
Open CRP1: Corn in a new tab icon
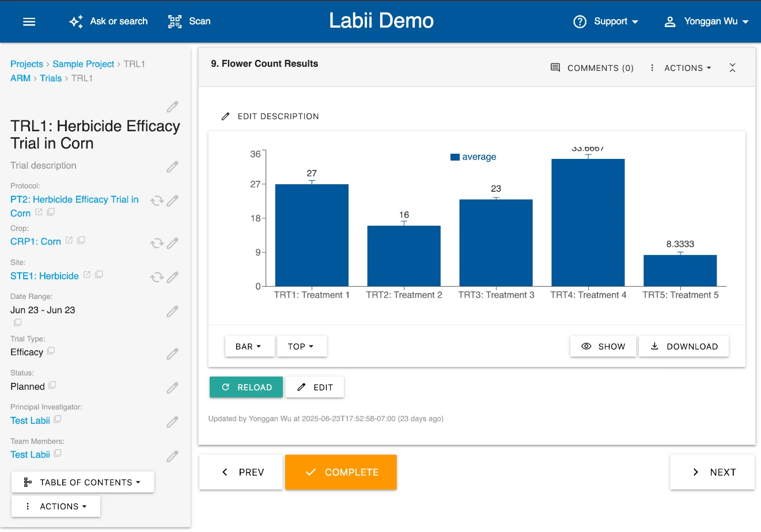(69, 241)
